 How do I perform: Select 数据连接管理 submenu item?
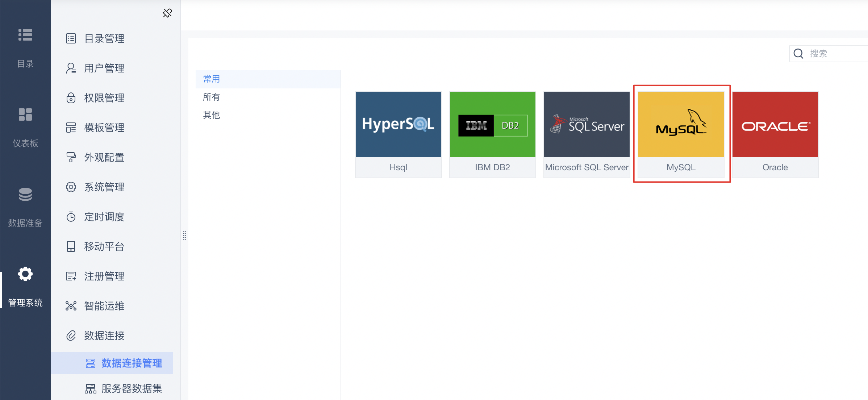[x=112, y=363]
